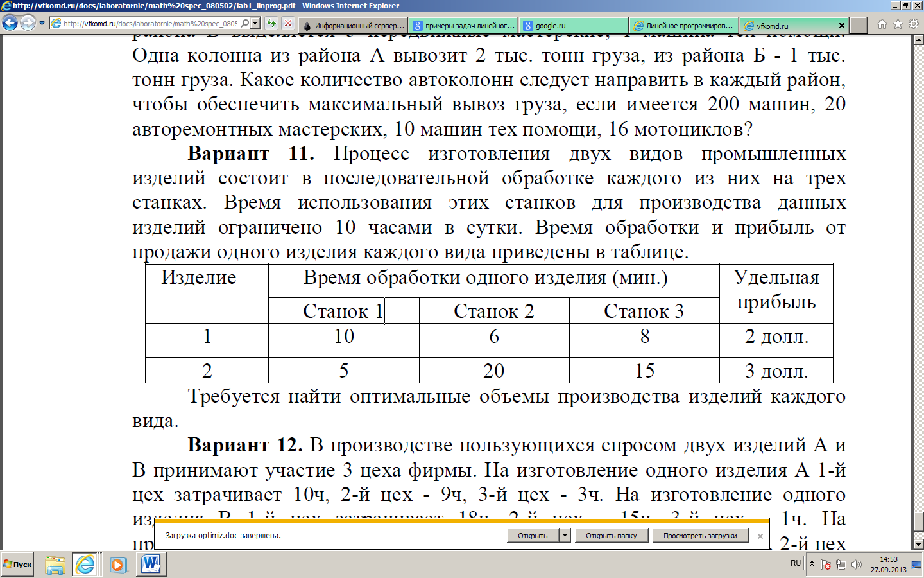The image size is (924, 578).
Task: Go forward with the Forward arrow button
Action: pyautogui.click(x=28, y=24)
